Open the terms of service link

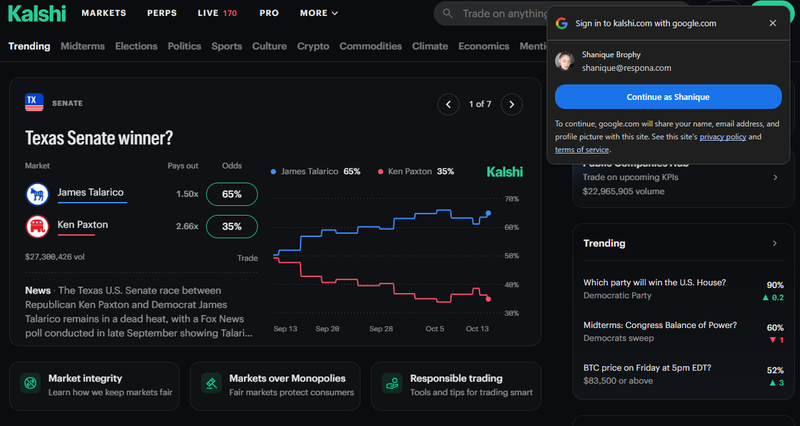[582, 149]
